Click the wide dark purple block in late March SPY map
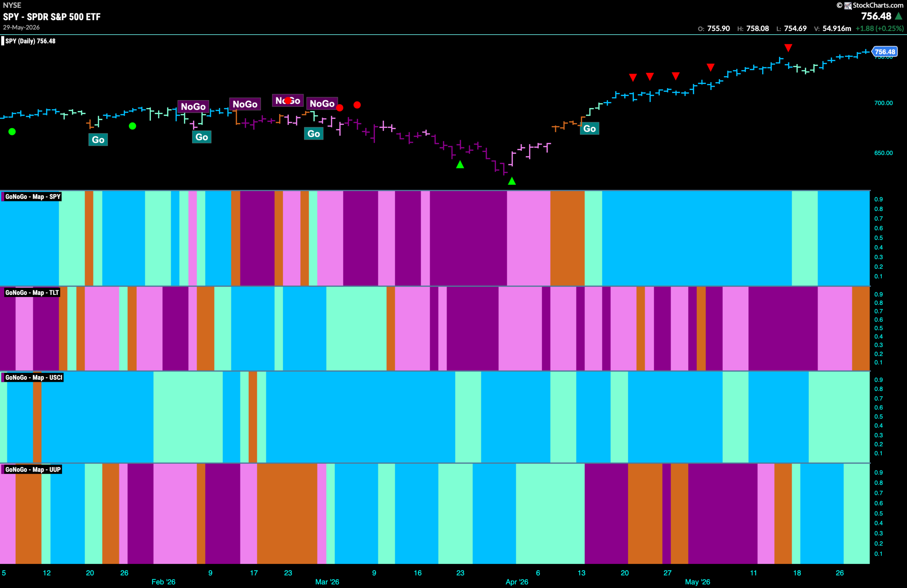Viewport: 907px width, 588px height. pyautogui.click(x=468, y=238)
